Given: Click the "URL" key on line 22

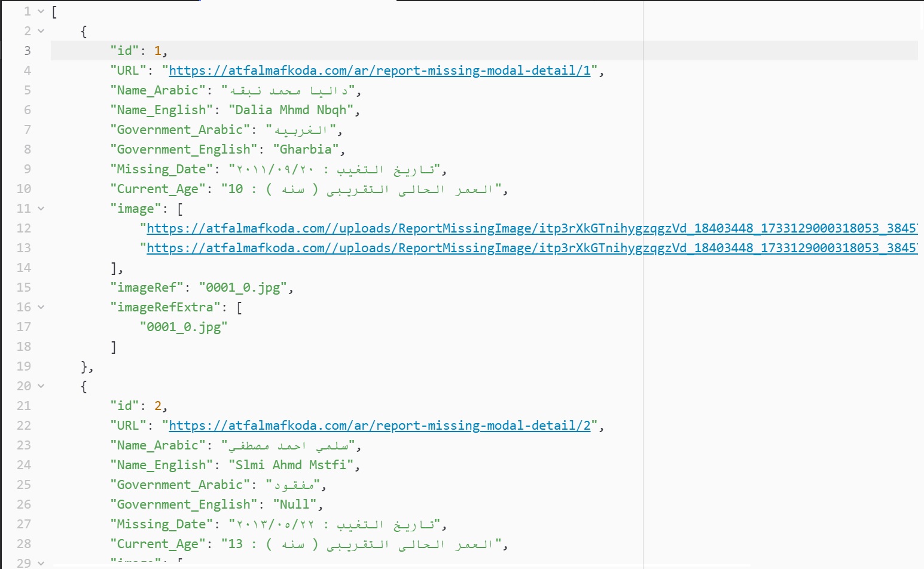Looking at the screenshot, I should coord(128,426).
